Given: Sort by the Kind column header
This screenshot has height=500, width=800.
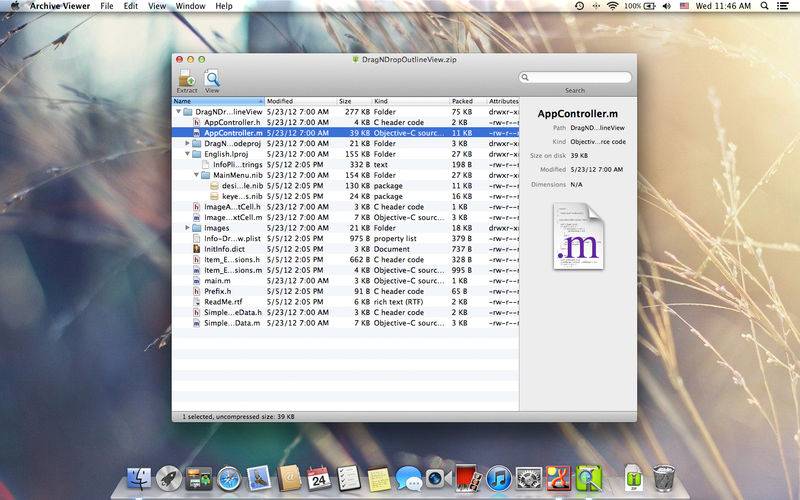Looking at the screenshot, I should [x=411, y=101].
